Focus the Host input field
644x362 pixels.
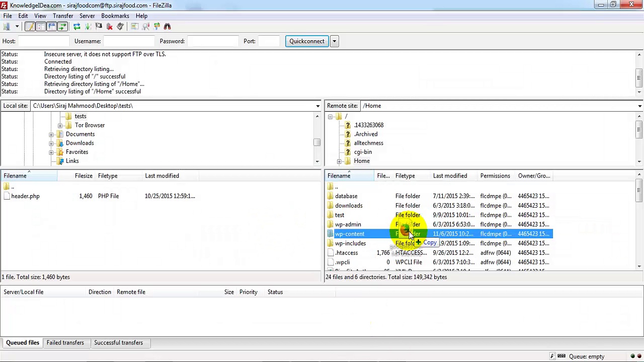(x=44, y=41)
